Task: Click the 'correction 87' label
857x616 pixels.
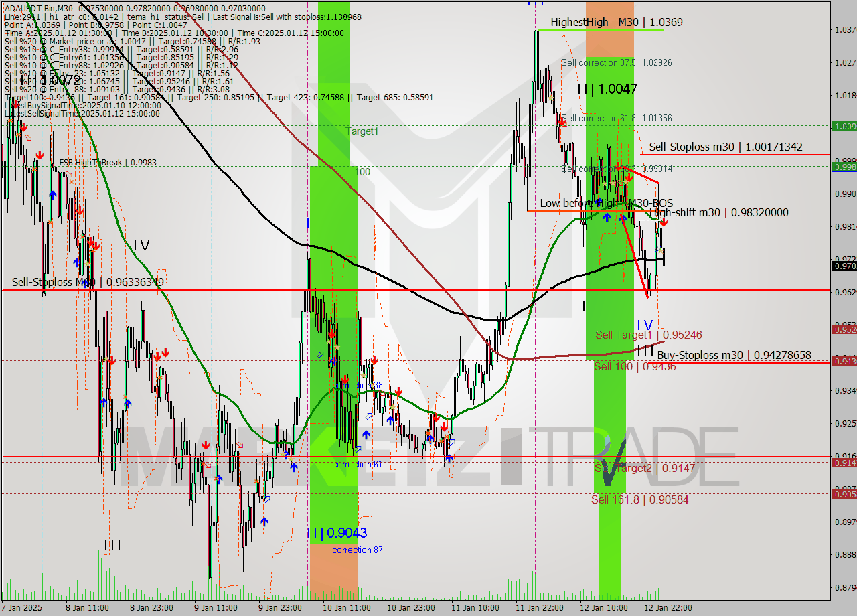Action: pos(358,550)
